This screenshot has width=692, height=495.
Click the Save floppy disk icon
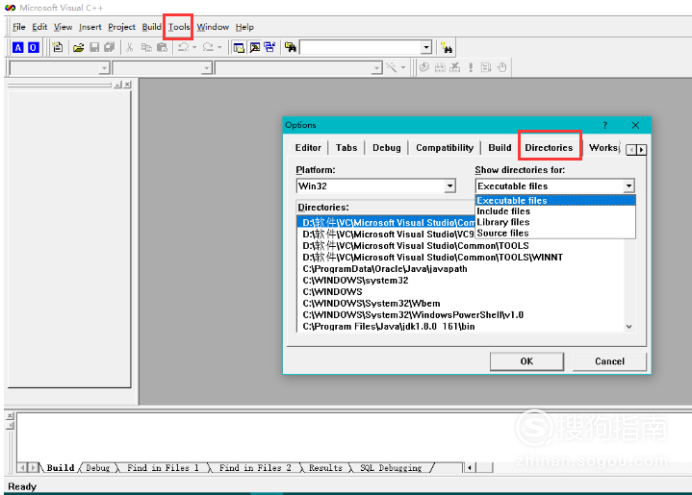(x=94, y=47)
